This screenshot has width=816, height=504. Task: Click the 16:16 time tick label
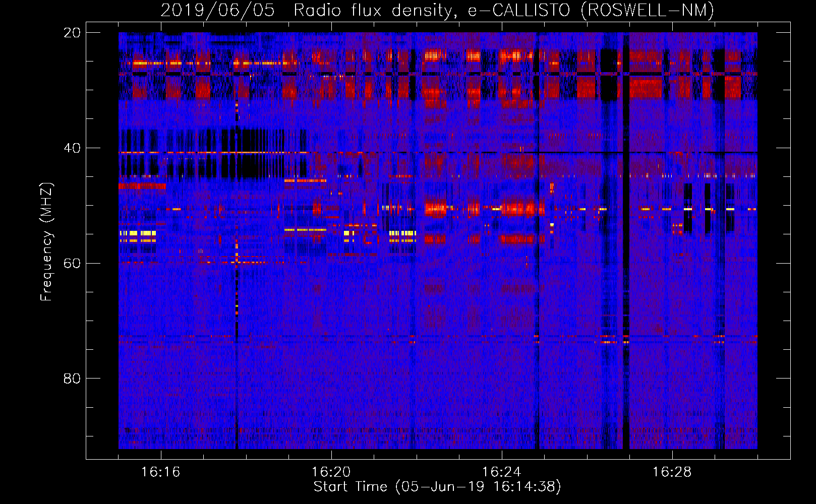click(x=160, y=472)
